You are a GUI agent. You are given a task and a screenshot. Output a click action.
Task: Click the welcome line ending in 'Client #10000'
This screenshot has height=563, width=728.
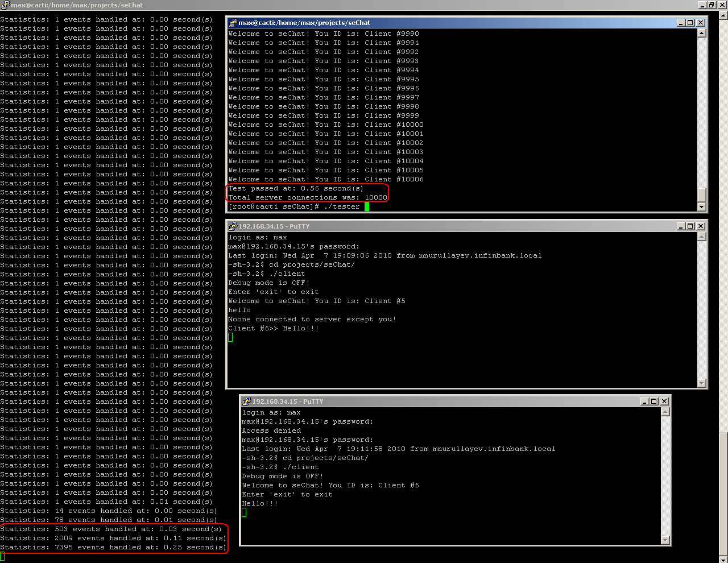point(326,125)
